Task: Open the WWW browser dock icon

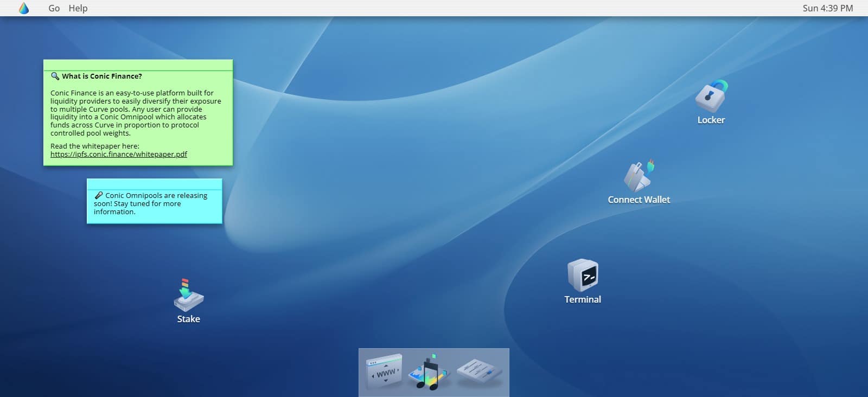Action: (384, 372)
